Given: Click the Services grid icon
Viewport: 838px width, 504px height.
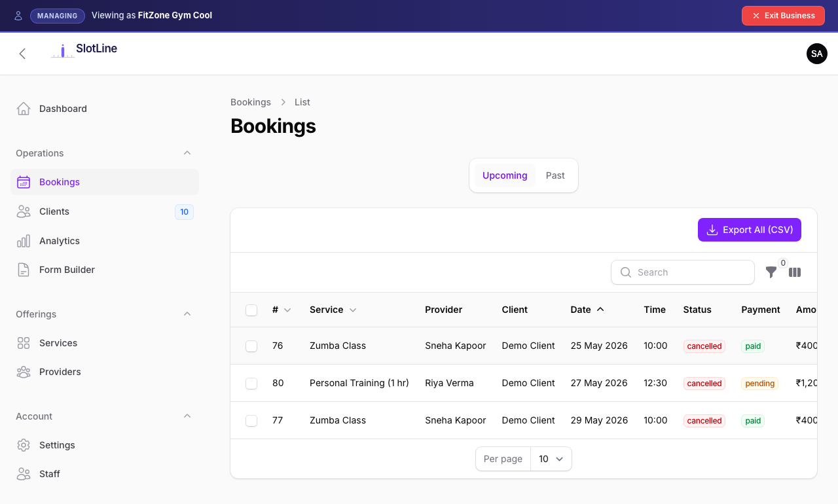Looking at the screenshot, I should [x=24, y=343].
